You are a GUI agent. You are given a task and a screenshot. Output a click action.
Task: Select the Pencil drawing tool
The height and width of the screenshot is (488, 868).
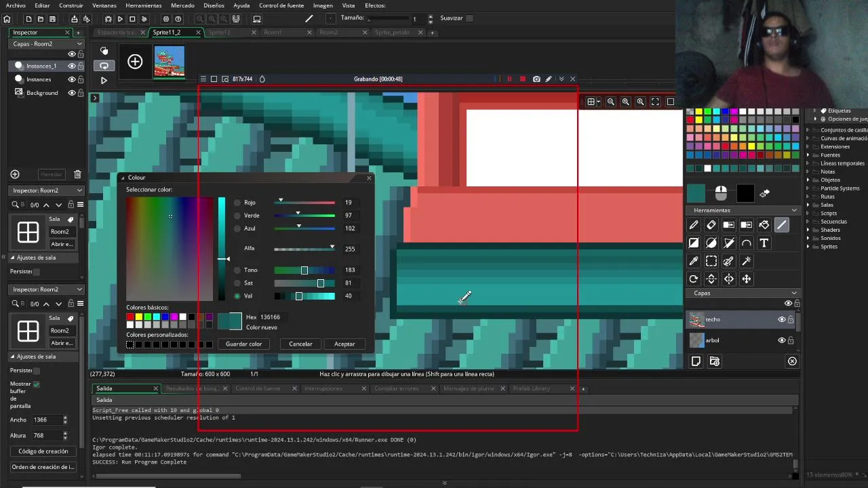(x=694, y=225)
